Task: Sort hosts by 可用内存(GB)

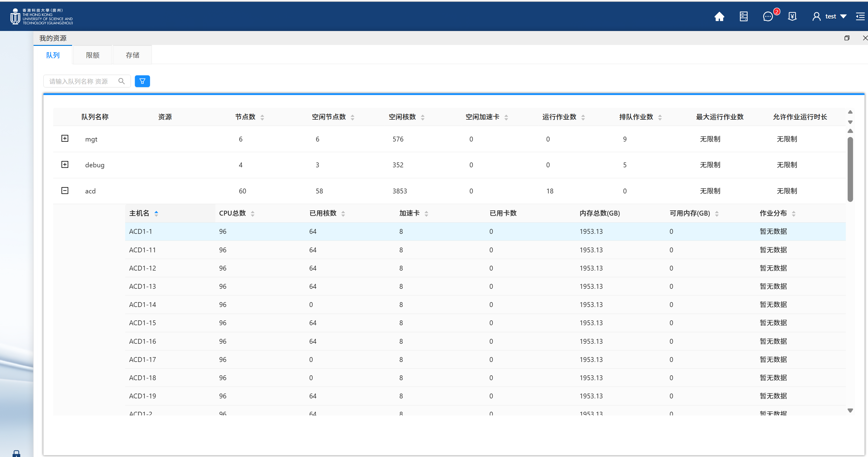Action: tap(717, 213)
